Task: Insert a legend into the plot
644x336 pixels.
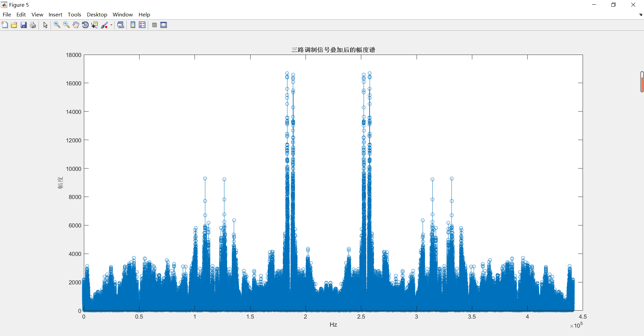Action: [x=142, y=25]
